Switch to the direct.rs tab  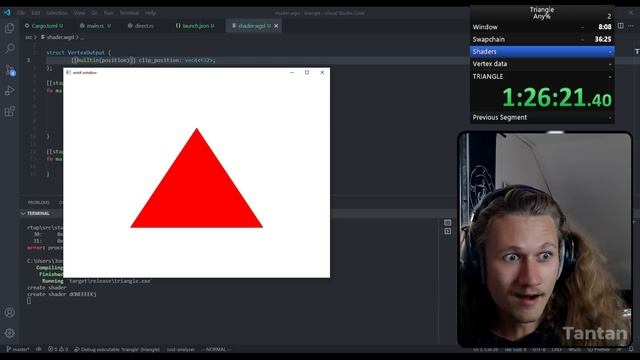coord(141,26)
